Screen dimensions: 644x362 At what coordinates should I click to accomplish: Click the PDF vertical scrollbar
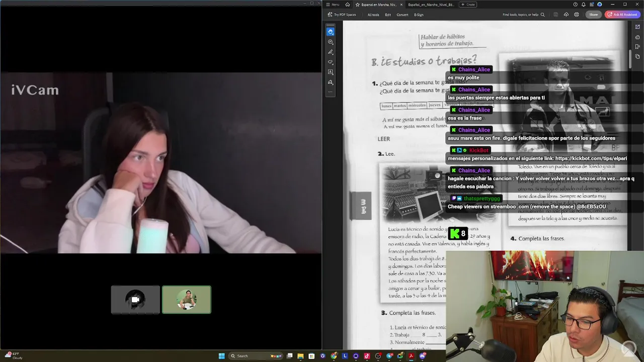click(629, 58)
